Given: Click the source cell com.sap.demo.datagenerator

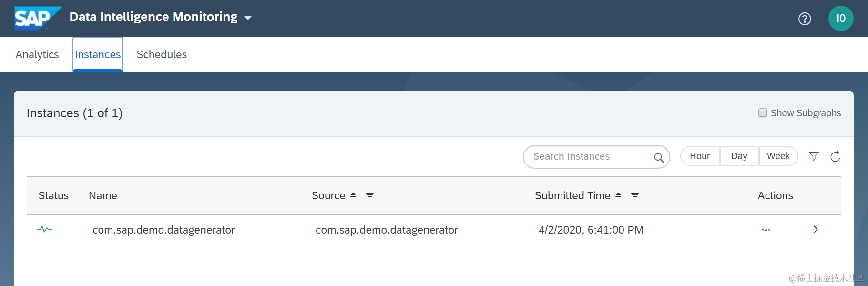Looking at the screenshot, I should (387, 230).
